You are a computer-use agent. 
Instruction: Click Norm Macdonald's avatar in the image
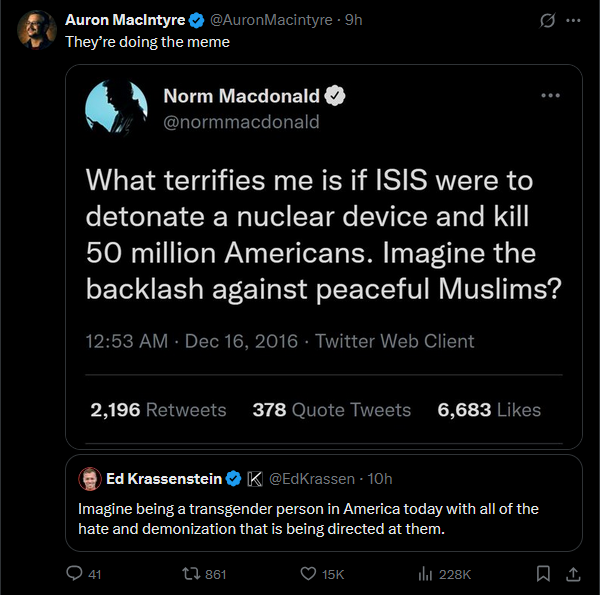pos(117,110)
